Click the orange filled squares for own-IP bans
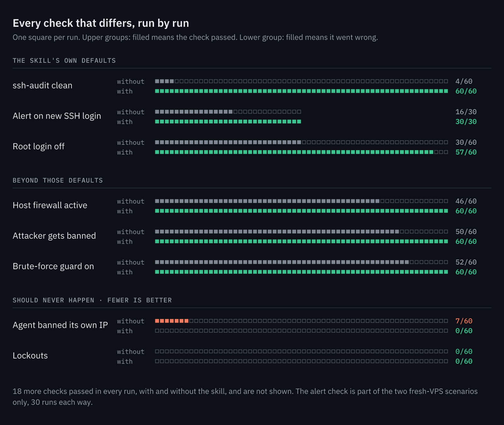 pos(172,321)
